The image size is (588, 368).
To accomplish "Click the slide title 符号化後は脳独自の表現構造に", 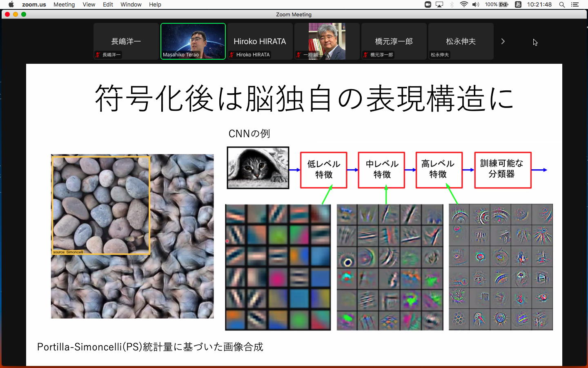I will (304, 98).
